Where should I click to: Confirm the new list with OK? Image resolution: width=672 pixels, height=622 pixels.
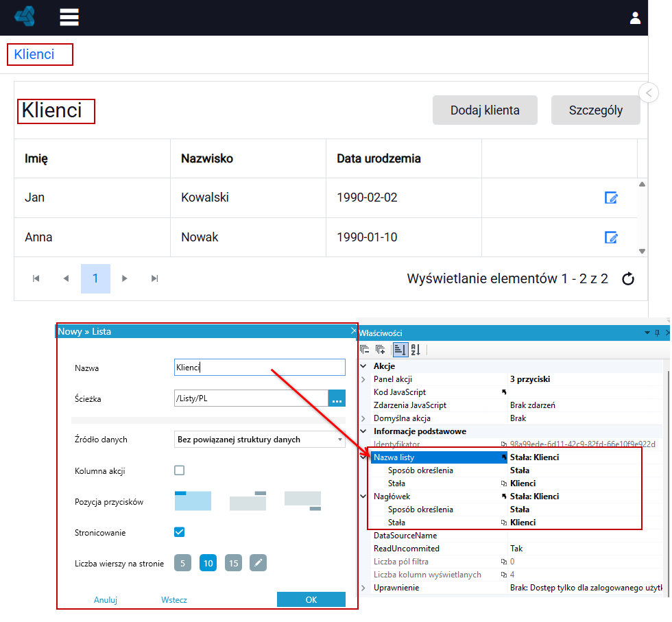[311, 599]
